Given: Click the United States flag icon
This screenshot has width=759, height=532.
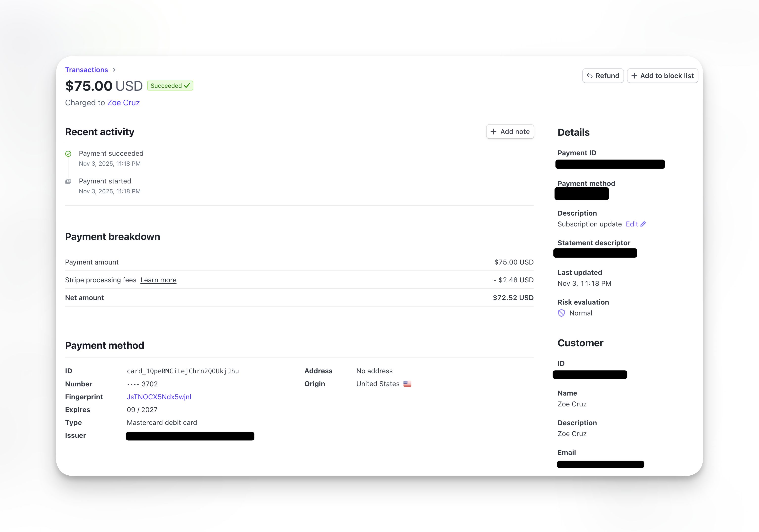Looking at the screenshot, I should [407, 384].
